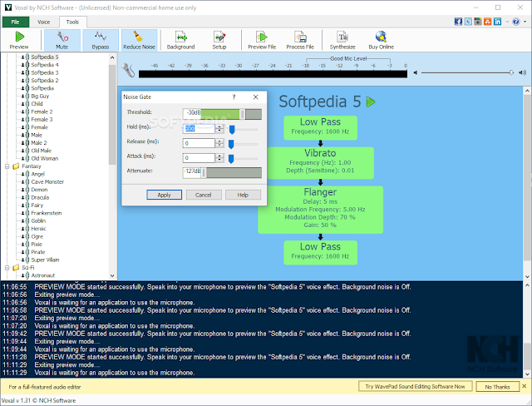Click the voice icon next to Child
Screen dimensions: 532x406
coord(25,104)
